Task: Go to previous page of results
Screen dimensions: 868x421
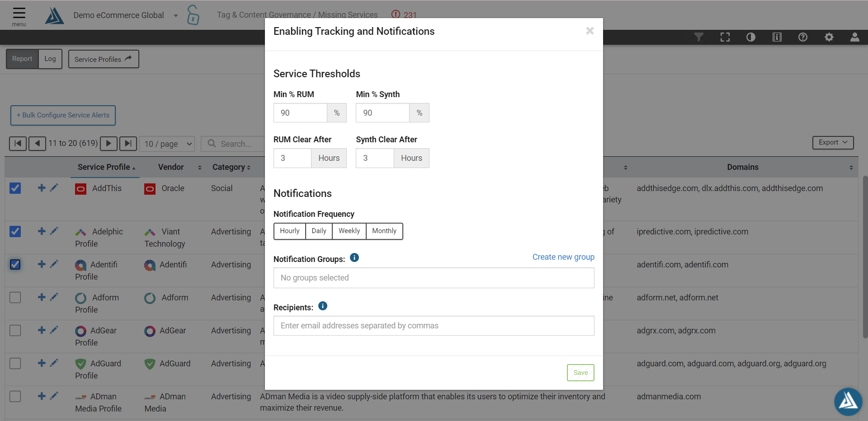Action: coord(37,144)
